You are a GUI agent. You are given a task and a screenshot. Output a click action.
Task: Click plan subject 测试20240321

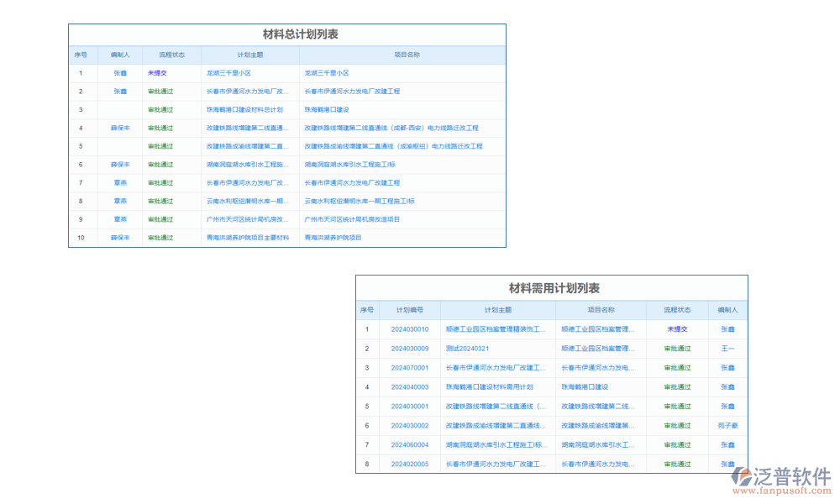(467, 349)
